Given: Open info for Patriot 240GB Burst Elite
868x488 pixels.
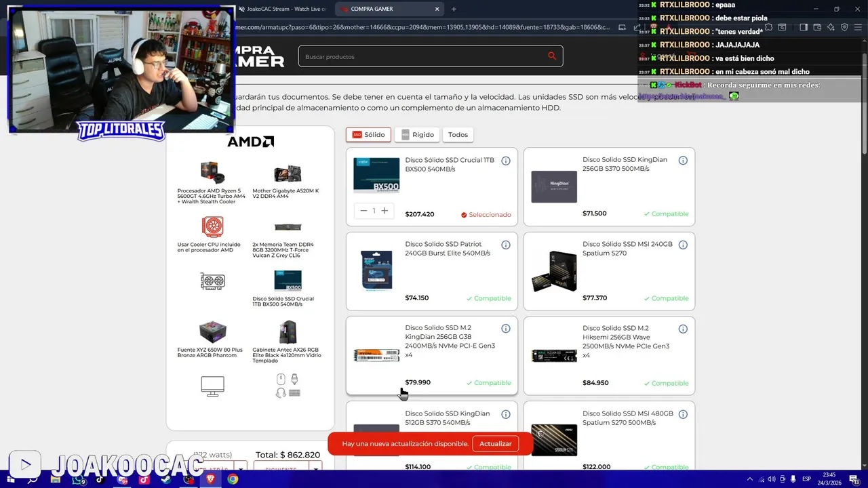Looking at the screenshot, I should click(x=506, y=245).
